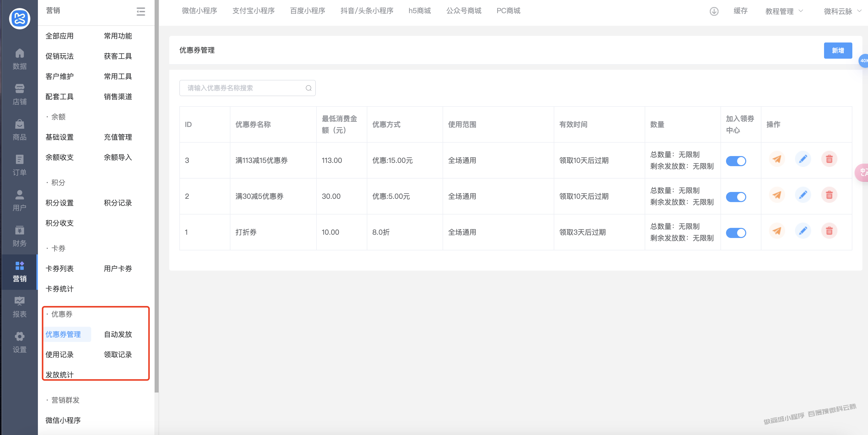The image size is (868, 435).
Task: Edit coupon 满30减5优惠券 pencil icon
Action: coord(803,195)
